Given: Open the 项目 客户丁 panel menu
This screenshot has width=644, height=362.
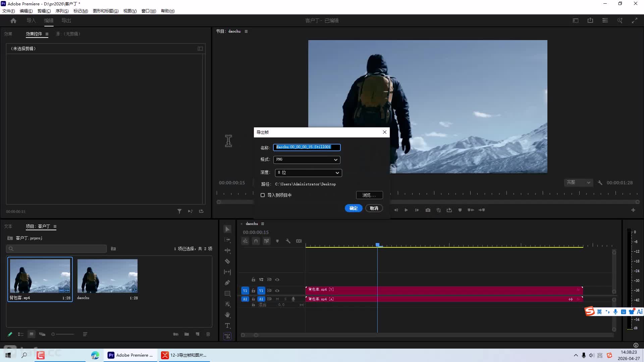Looking at the screenshot, I should (55, 227).
